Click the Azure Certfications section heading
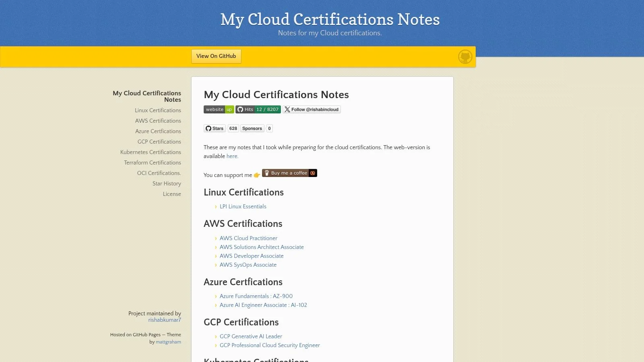The image size is (644, 362). click(x=243, y=282)
